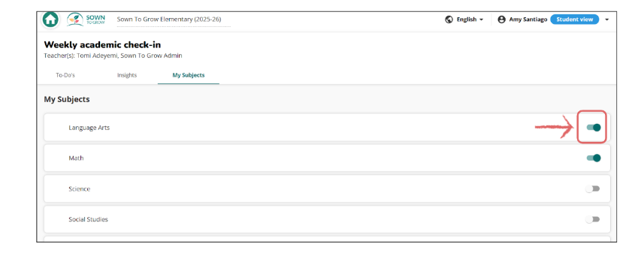Screen dimensions: 644x274
Task: Click the Social Studies row label
Action: coord(89,219)
